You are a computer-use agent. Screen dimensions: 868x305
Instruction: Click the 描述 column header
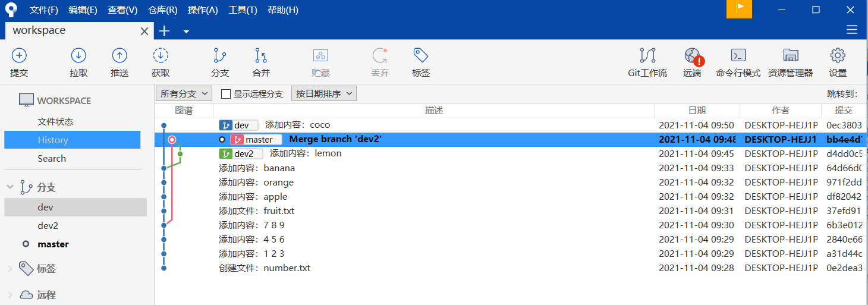[x=434, y=111]
